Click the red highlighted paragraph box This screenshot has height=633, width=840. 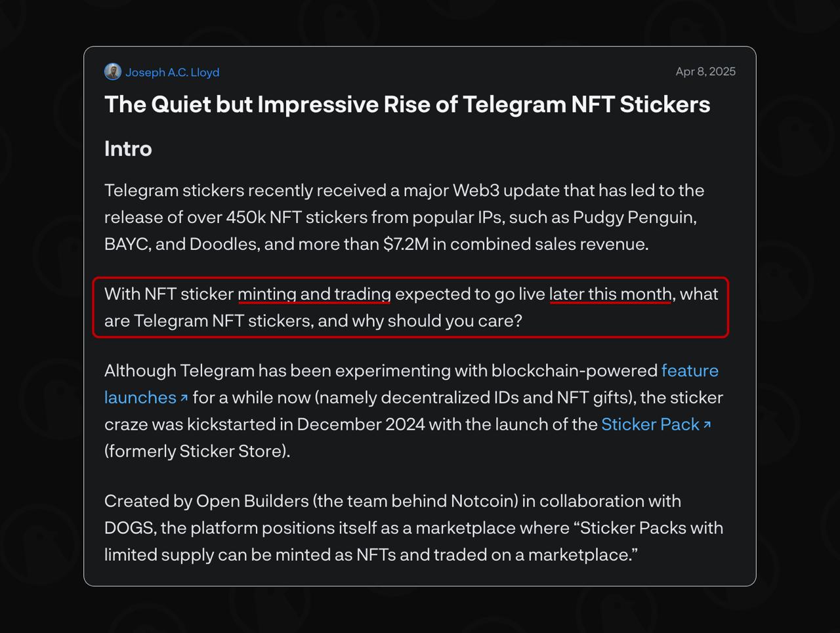[x=411, y=308]
